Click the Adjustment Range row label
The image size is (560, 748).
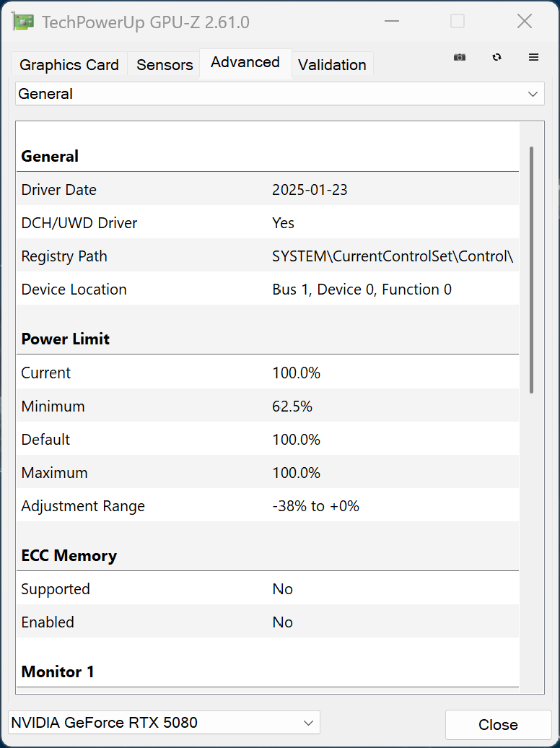(83, 506)
